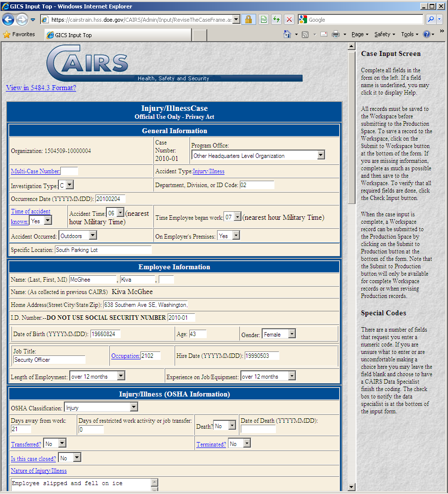Click the form scrollbar up arrow

coord(352,47)
